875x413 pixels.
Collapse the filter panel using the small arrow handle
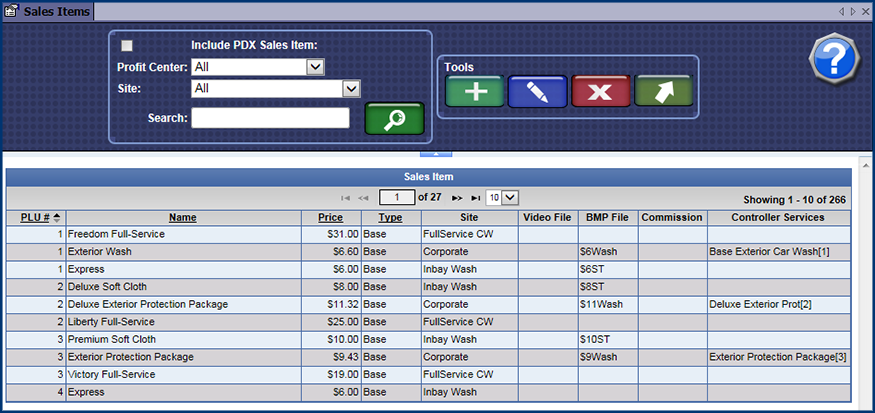tap(436, 155)
